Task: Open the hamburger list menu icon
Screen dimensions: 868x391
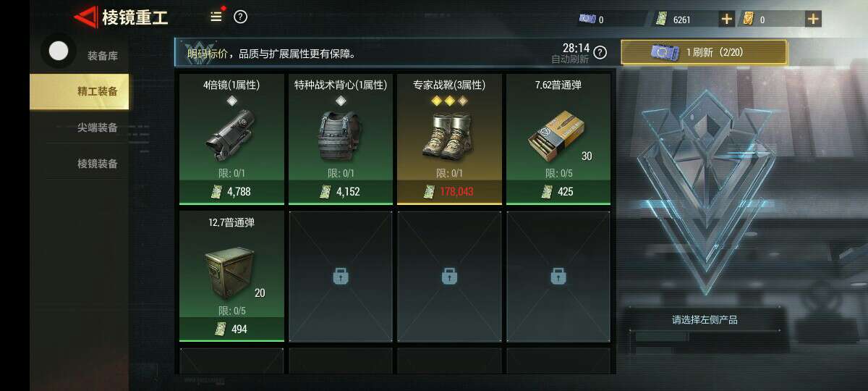Action: pyautogui.click(x=216, y=17)
